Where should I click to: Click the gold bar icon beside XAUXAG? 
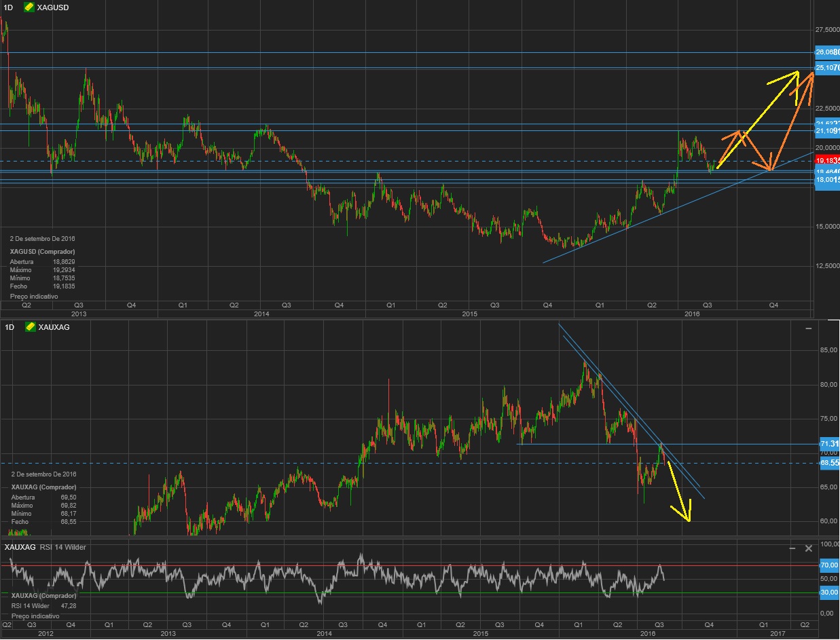(x=31, y=327)
